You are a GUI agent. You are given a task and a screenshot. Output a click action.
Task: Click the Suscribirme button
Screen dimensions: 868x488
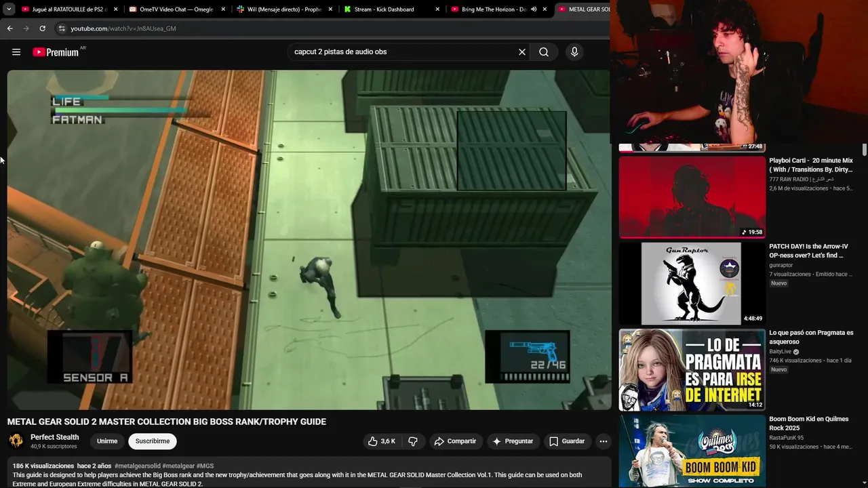tap(153, 441)
